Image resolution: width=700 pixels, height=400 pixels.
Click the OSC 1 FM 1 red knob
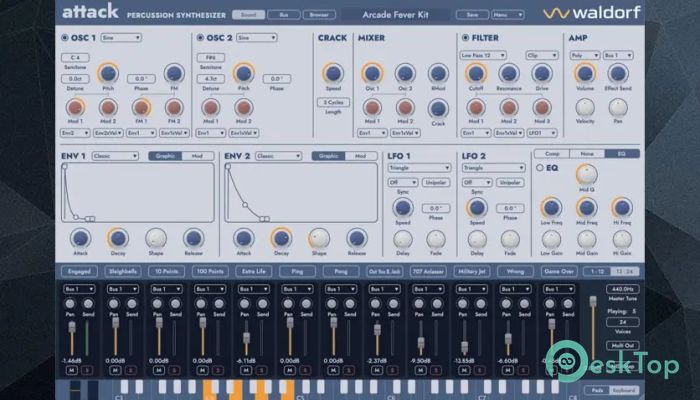pyautogui.click(x=141, y=108)
